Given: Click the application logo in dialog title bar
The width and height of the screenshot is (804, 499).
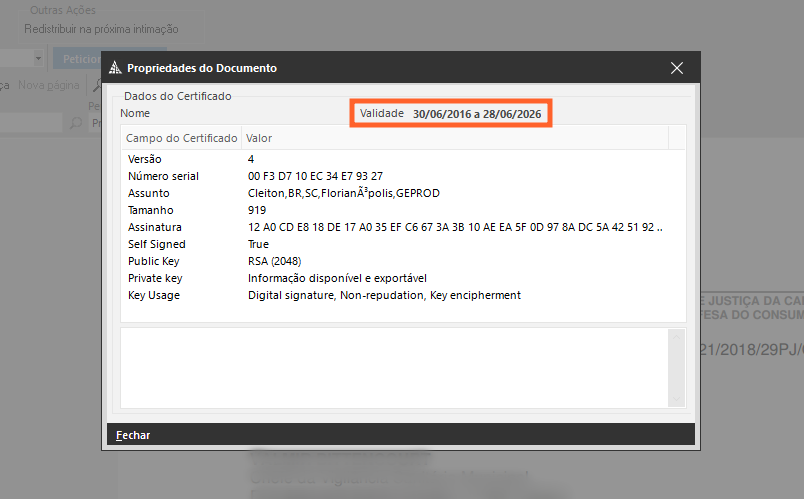Looking at the screenshot, I should 116,68.
